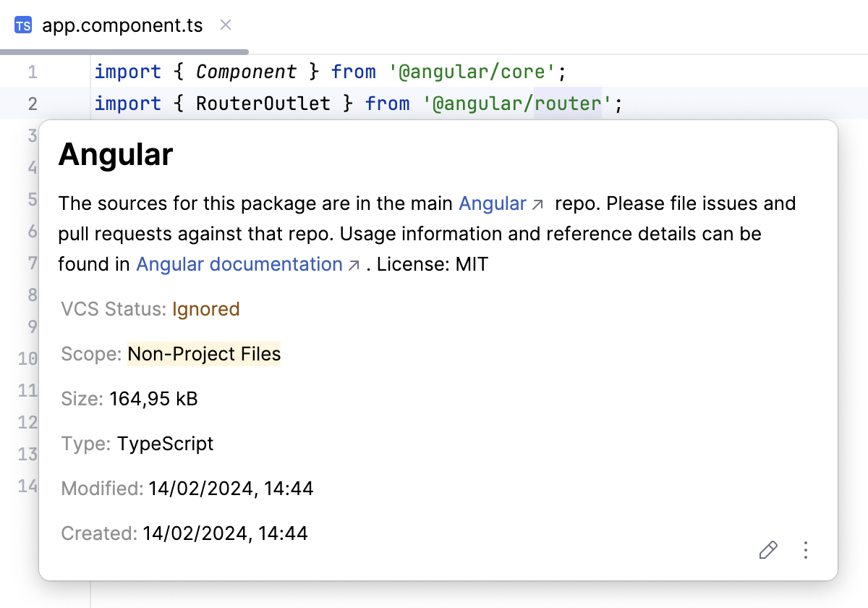
Task: Click the Modified date value
Action: tap(231, 489)
